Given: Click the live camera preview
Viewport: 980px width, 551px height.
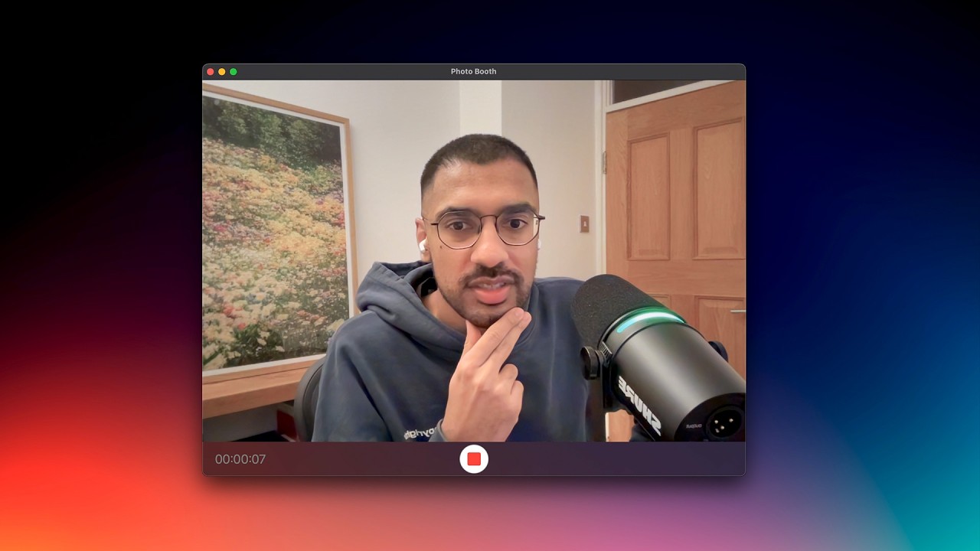Looking at the screenshot, I should point(474,261).
